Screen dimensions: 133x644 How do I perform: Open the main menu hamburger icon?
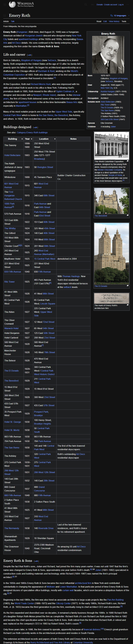[4, 4]
